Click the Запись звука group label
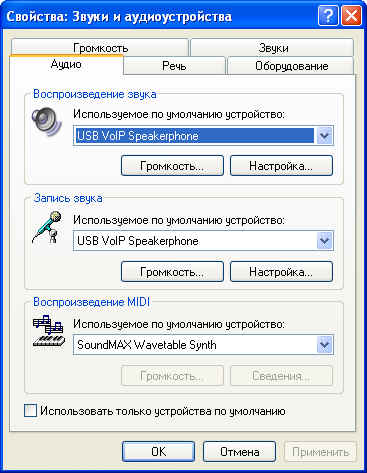The image size is (367, 473). pos(68,198)
